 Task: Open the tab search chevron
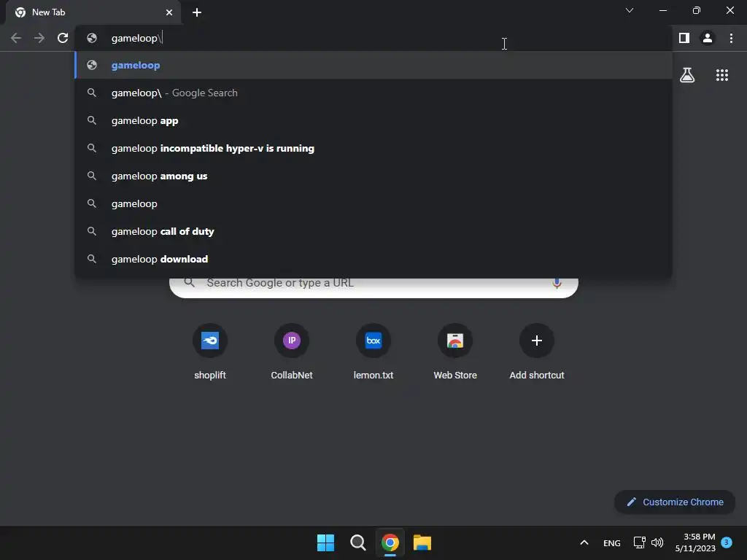click(x=630, y=10)
